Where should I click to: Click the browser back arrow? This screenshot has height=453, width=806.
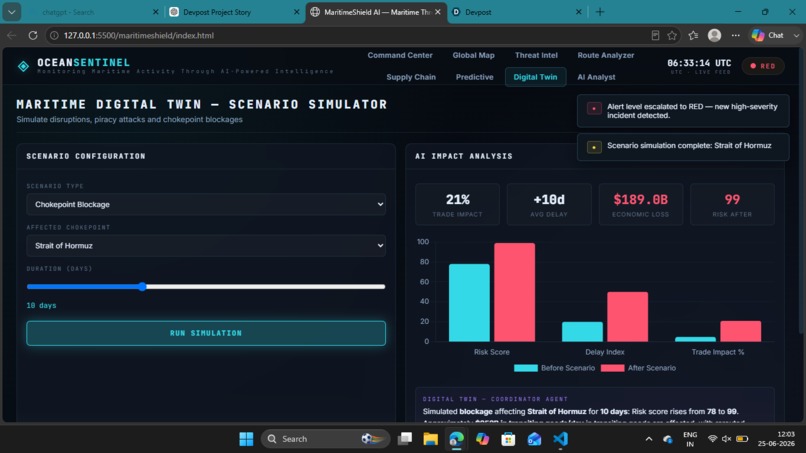coord(11,35)
